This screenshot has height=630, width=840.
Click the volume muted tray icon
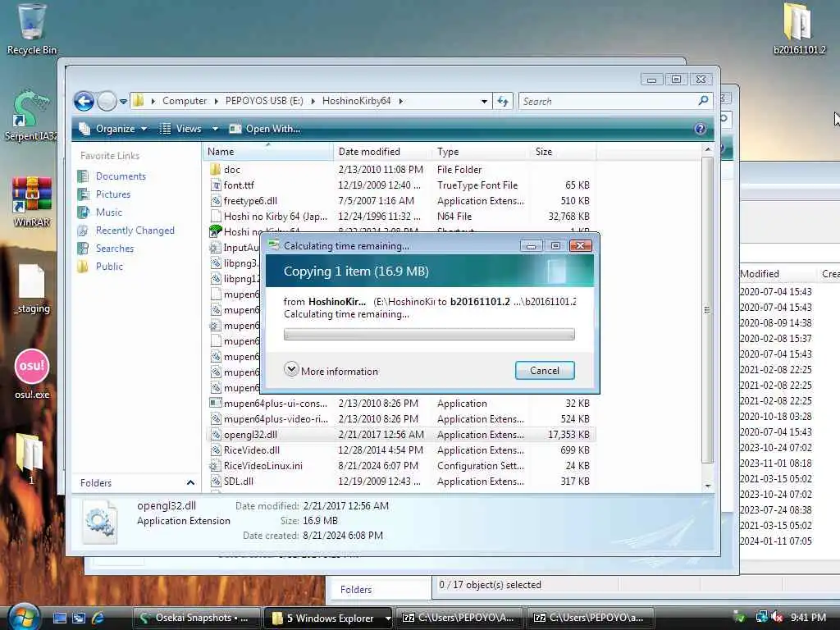pos(777,617)
